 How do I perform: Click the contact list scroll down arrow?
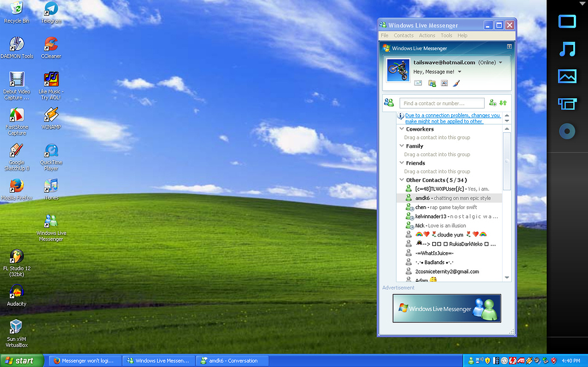coord(507,278)
